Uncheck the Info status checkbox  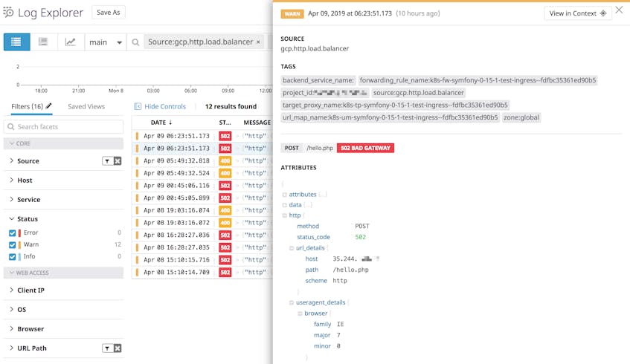pyautogui.click(x=12, y=256)
